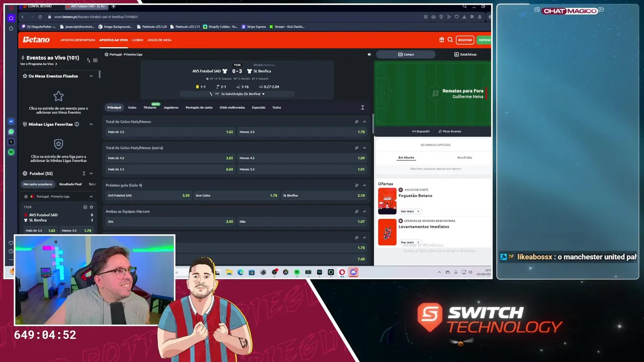Open the Jogos de Mesa menu item

point(159,40)
